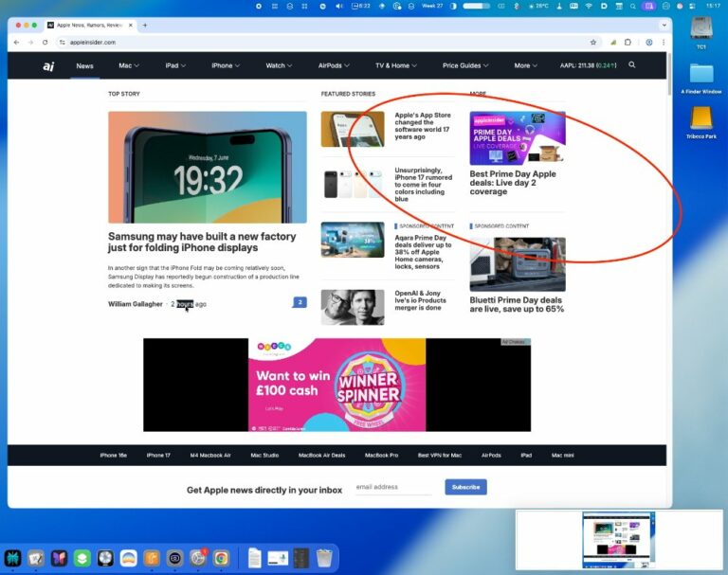The width and height of the screenshot is (728, 575).
Task: Expand the Price Guides dropdown
Action: pos(465,65)
